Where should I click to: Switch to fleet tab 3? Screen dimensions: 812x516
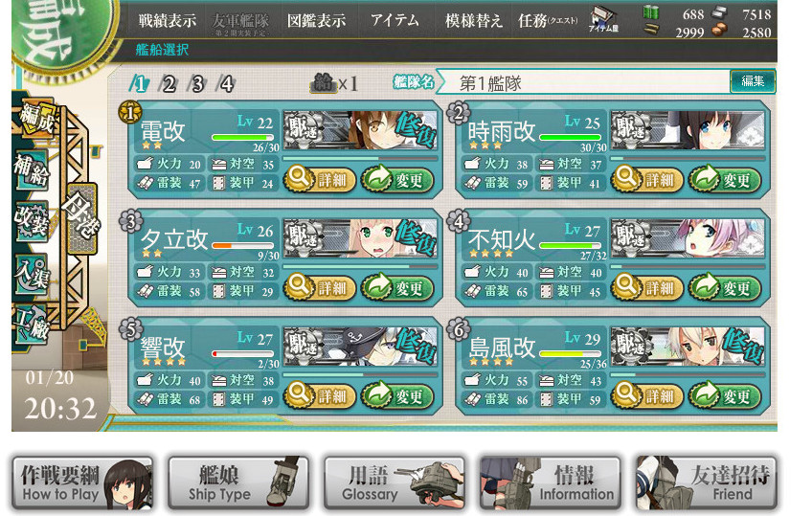coord(197,83)
